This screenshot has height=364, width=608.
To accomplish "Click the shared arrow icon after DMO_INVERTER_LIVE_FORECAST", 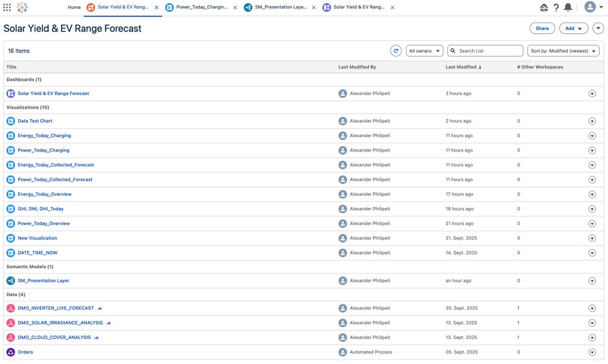I will point(100,309).
